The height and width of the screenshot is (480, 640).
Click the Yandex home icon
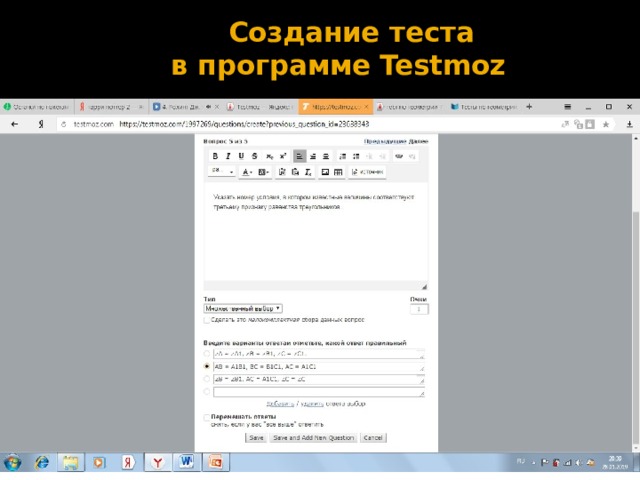pyautogui.click(x=41, y=124)
